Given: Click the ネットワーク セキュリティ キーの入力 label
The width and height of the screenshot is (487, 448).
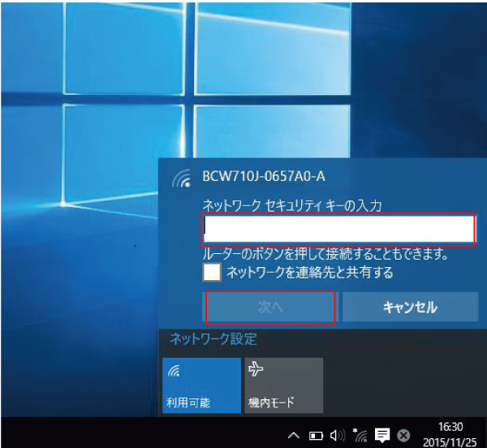Looking at the screenshot, I should click(292, 205).
